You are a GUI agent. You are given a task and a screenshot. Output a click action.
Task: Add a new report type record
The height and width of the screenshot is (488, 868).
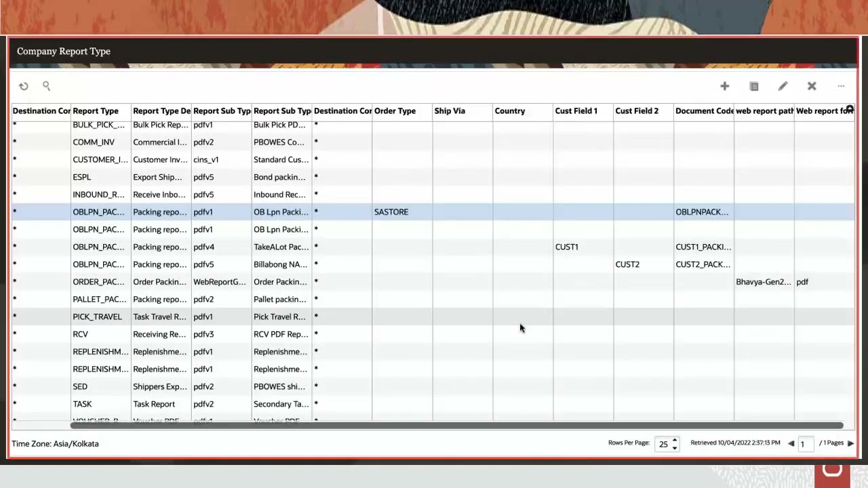724,86
